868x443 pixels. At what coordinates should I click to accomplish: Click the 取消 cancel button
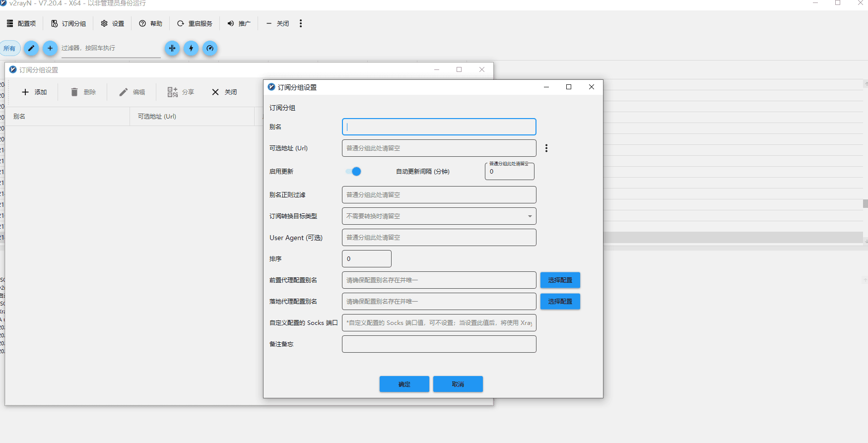[x=458, y=384]
